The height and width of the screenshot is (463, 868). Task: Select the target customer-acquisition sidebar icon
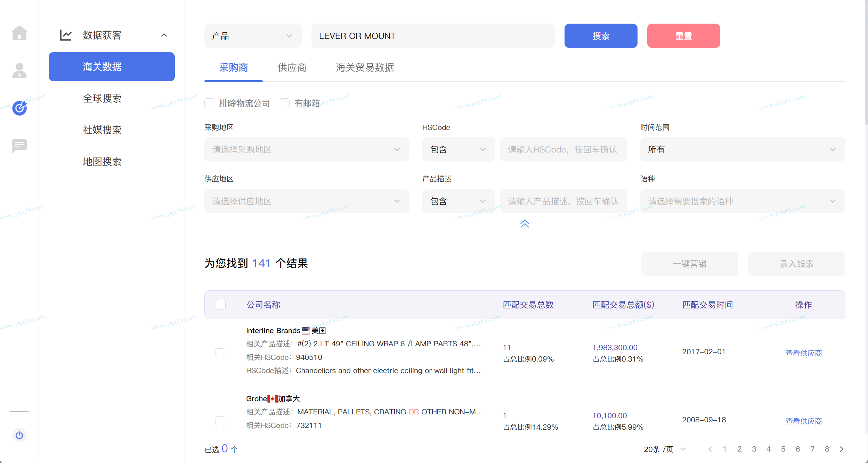(x=19, y=108)
